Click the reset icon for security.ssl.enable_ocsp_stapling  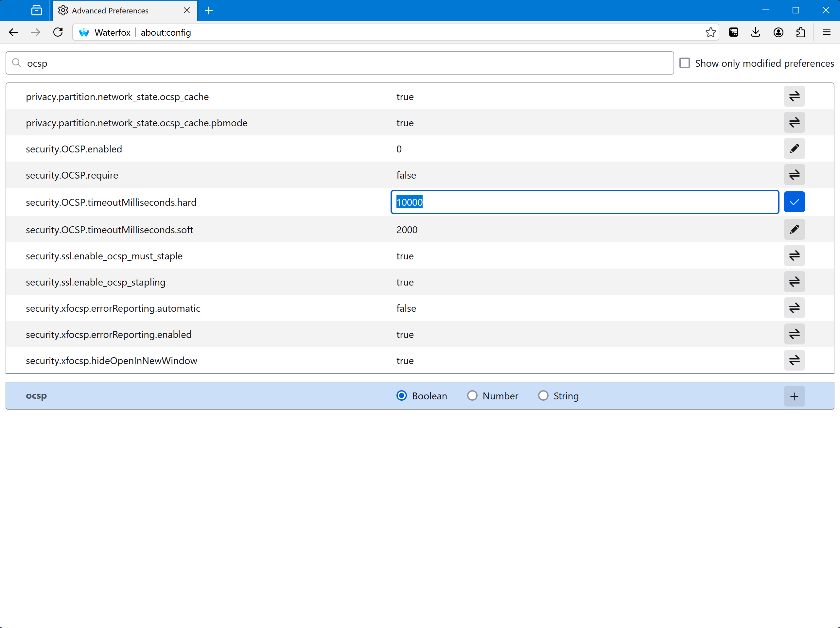coord(795,282)
